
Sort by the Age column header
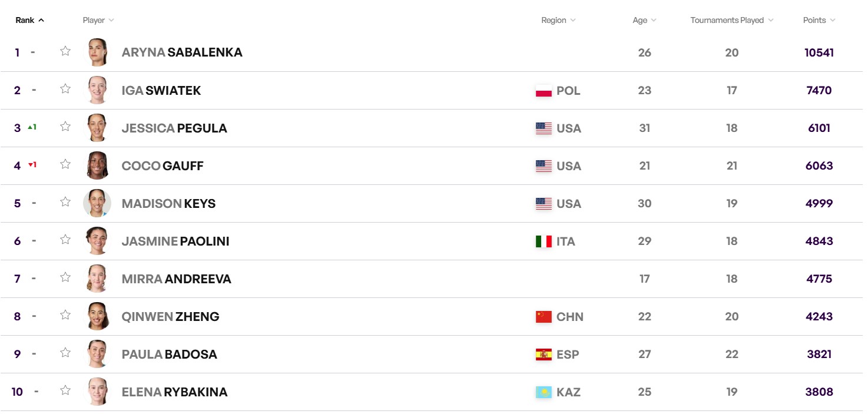point(644,20)
